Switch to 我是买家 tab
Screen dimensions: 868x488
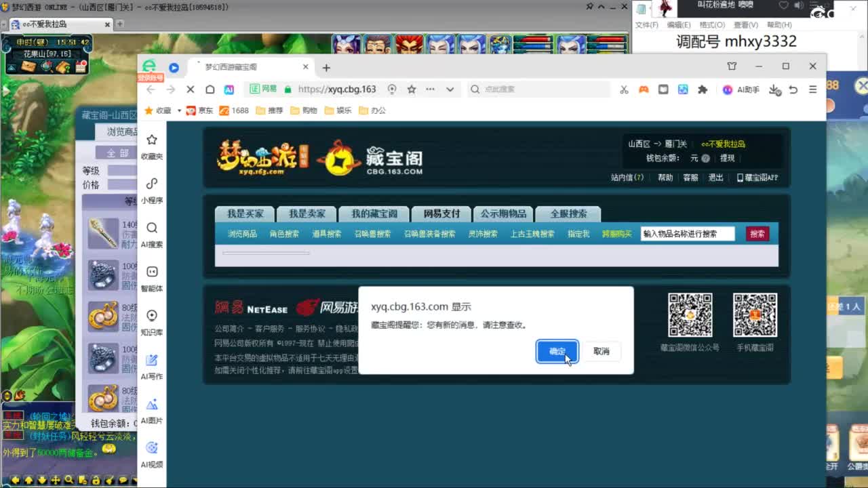[x=245, y=213]
